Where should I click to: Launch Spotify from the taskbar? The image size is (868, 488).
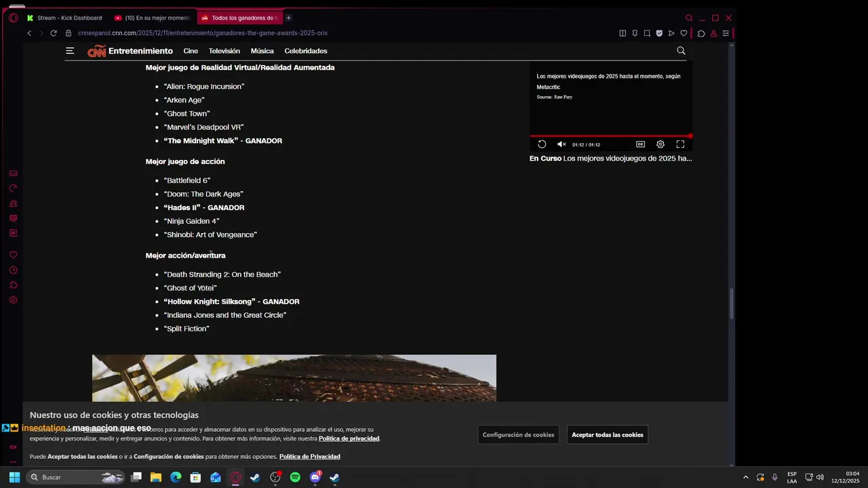[295, 477]
